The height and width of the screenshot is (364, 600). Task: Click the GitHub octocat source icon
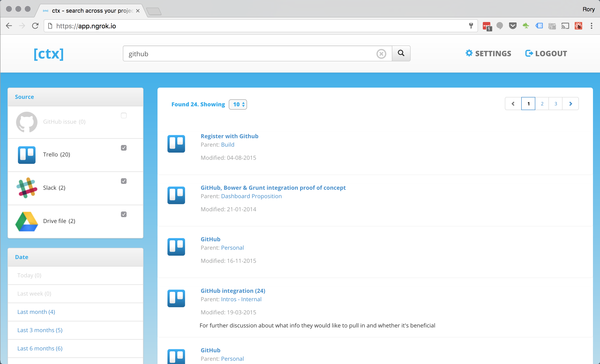point(27,122)
